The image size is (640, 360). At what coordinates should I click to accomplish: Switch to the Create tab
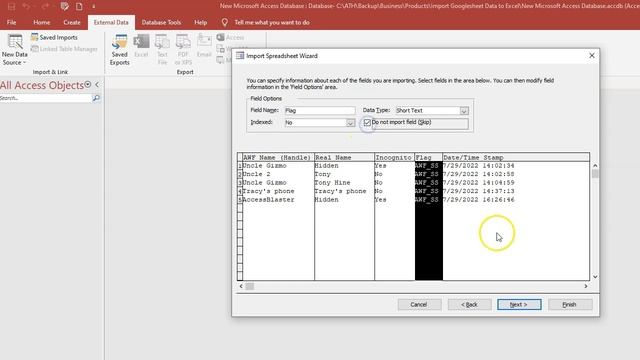click(72, 22)
